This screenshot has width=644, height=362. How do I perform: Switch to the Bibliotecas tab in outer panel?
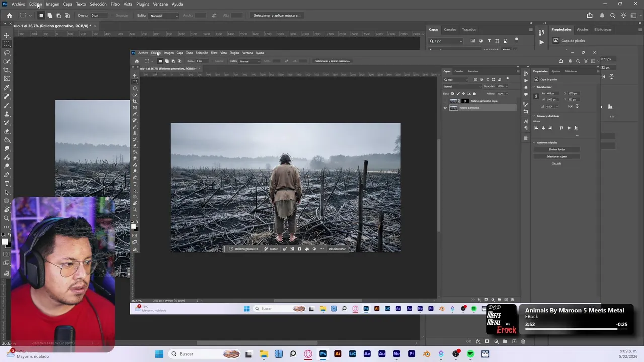click(x=603, y=29)
